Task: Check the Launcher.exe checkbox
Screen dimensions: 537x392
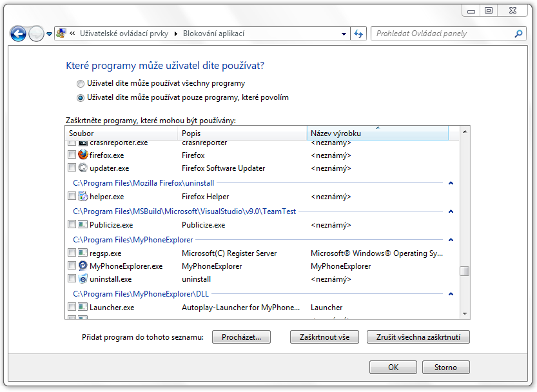Action: coord(72,307)
